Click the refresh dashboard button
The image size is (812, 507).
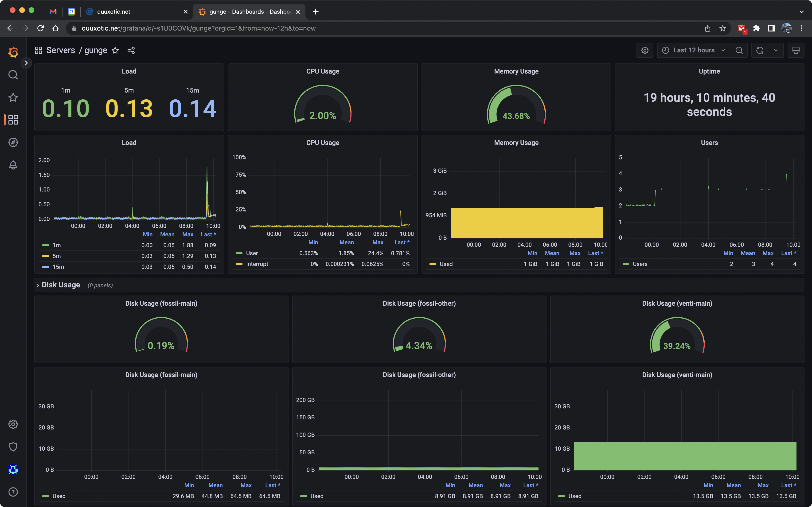[760, 50]
